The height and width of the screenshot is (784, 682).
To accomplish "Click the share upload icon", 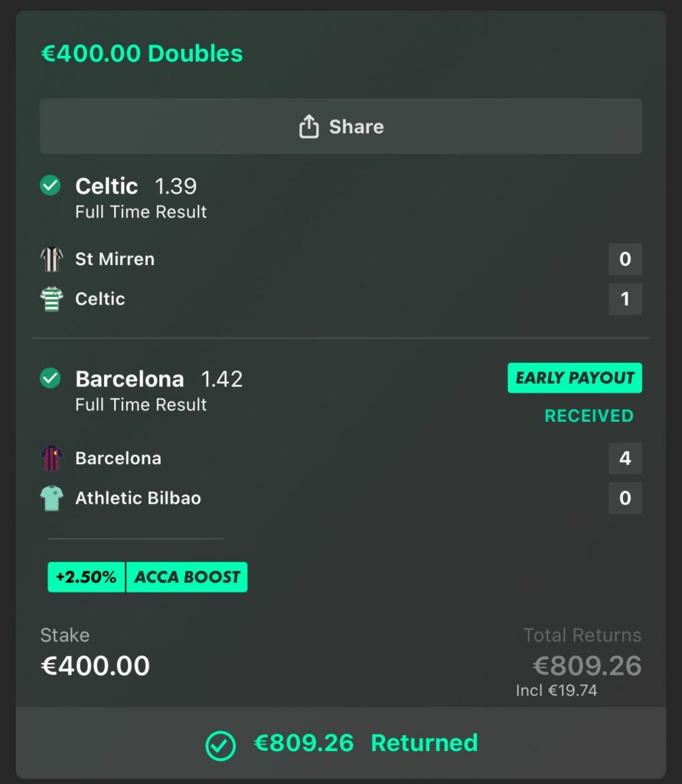I will [x=308, y=126].
